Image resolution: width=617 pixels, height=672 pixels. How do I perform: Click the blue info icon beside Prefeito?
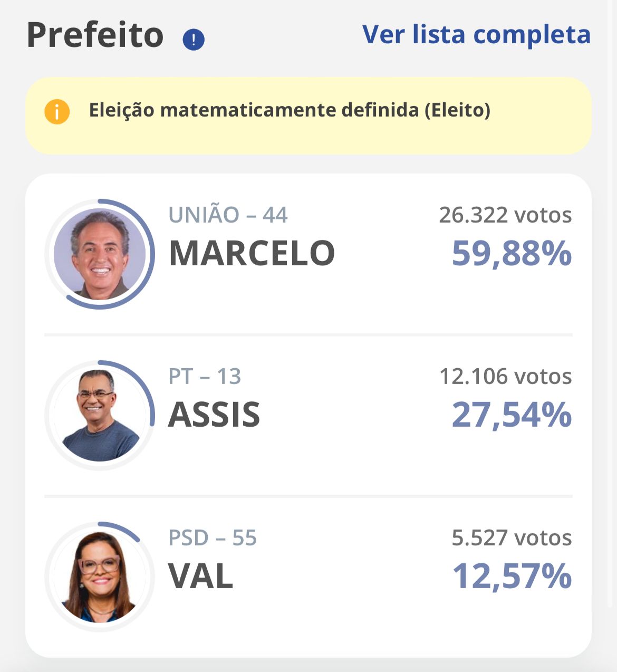click(x=194, y=39)
